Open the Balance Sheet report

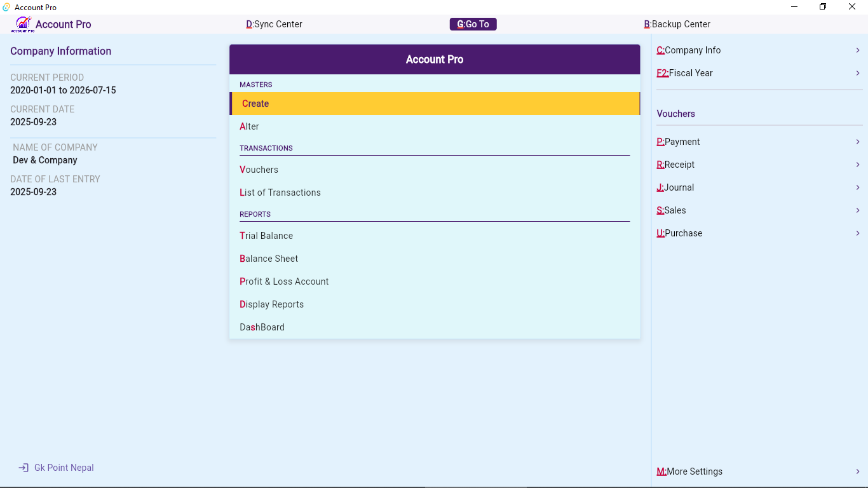point(435,259)
